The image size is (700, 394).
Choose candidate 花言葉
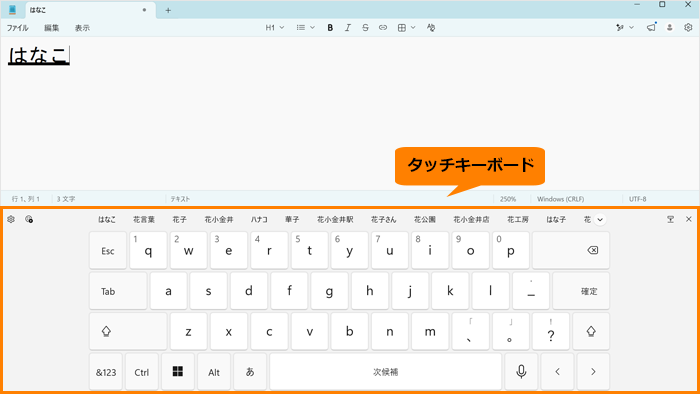coord(144,220)
